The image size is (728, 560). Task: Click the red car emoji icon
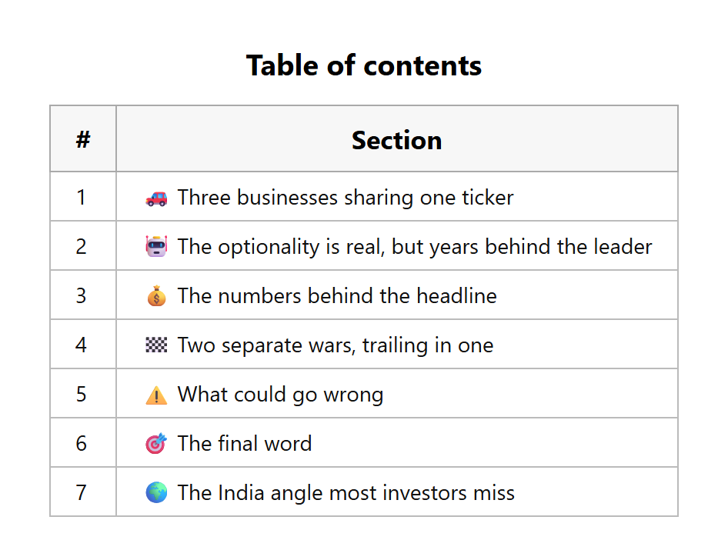tap(156, 198)
